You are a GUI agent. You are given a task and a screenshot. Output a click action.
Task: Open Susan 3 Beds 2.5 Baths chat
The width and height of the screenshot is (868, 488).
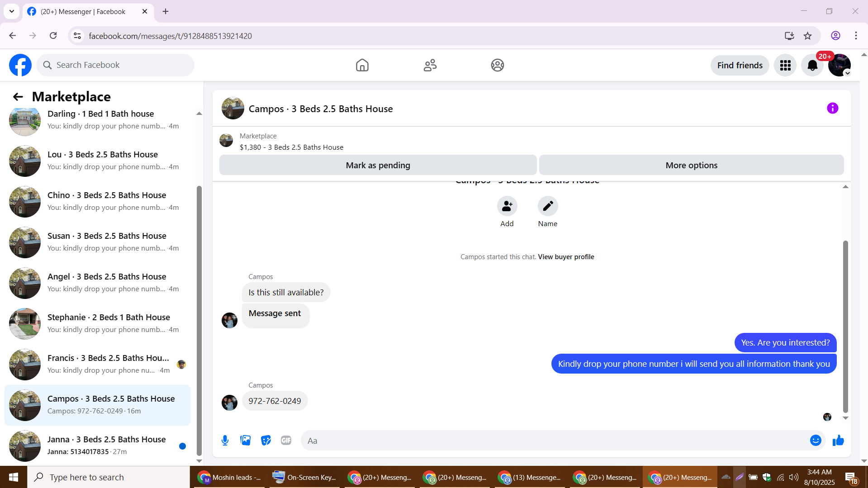(x=97, y=242)
